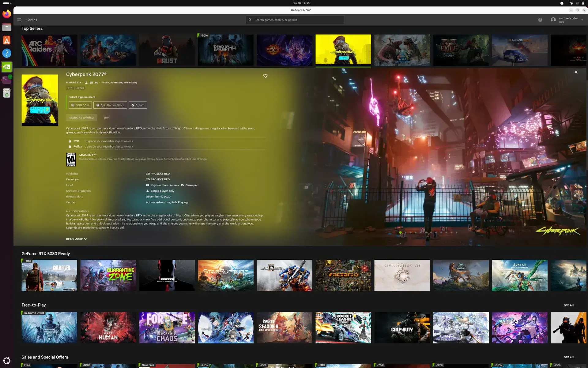Click the help question mark icon
Screen dimensions: 588x368
[540, 20]
